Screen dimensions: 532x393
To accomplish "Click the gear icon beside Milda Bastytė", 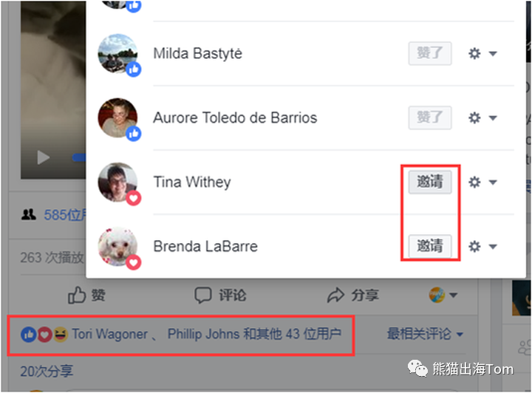I will 474,53.
